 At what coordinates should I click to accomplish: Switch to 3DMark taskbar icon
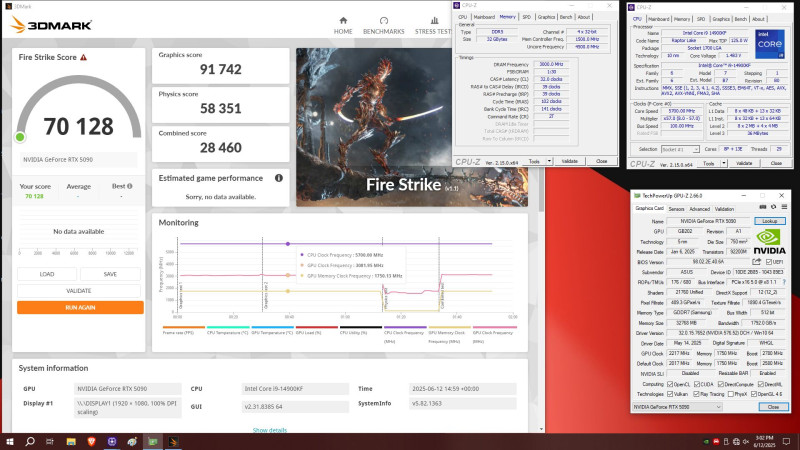coord(173,441)
